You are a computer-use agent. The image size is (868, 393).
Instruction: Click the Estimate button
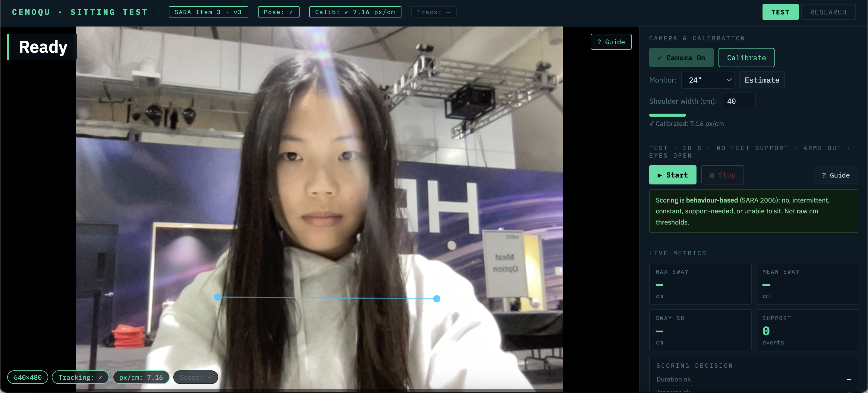coord(761,80)
